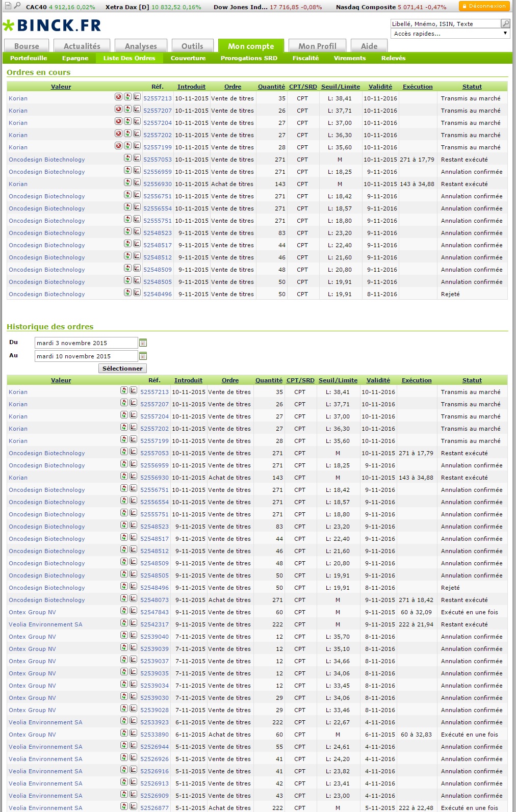Click the BINCK.FR logo
Image resolution: width=516 pixels, height=812 pixels.
click(x=52, y=25)
